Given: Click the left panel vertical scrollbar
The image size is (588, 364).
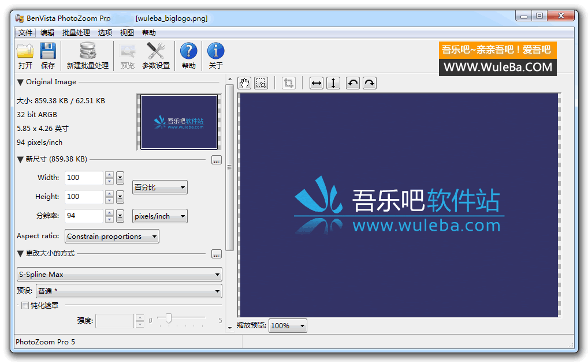Looking at the screenshot, I should point(230,167).
